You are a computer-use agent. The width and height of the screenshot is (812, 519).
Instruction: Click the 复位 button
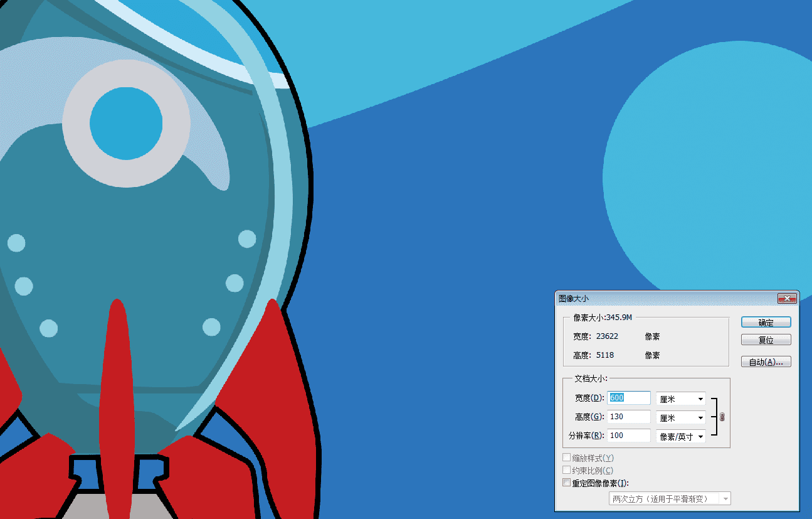pos(766,340)
